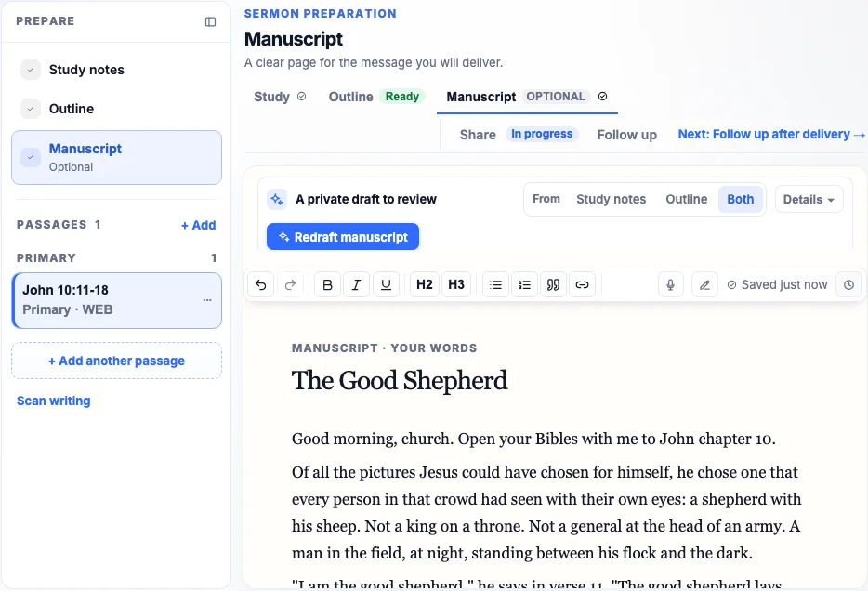Open the John 10:11-18 passage options menu
This screenshot has height=591, width=868.
pyautogui.click(x=207, y=300)
